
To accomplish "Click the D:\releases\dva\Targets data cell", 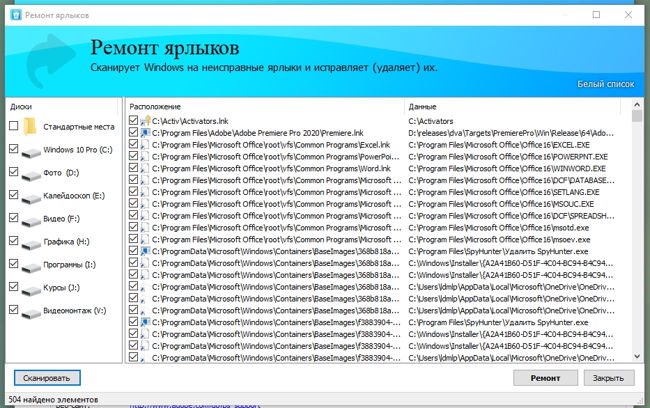I will 511,133.
